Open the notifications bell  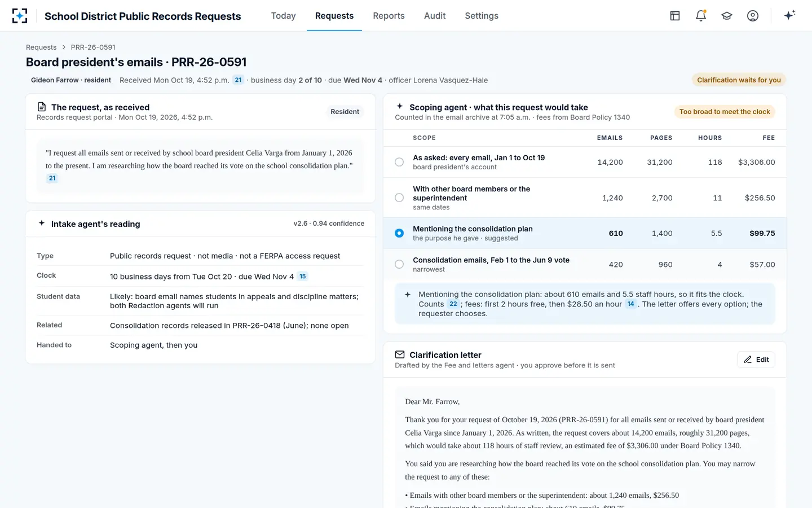701,16
